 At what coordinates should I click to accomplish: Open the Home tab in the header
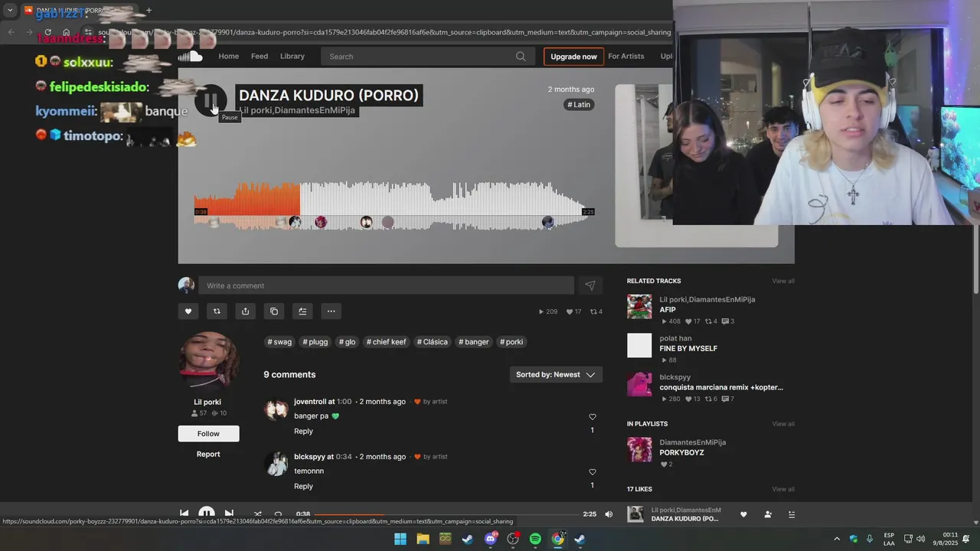(228, 56)
